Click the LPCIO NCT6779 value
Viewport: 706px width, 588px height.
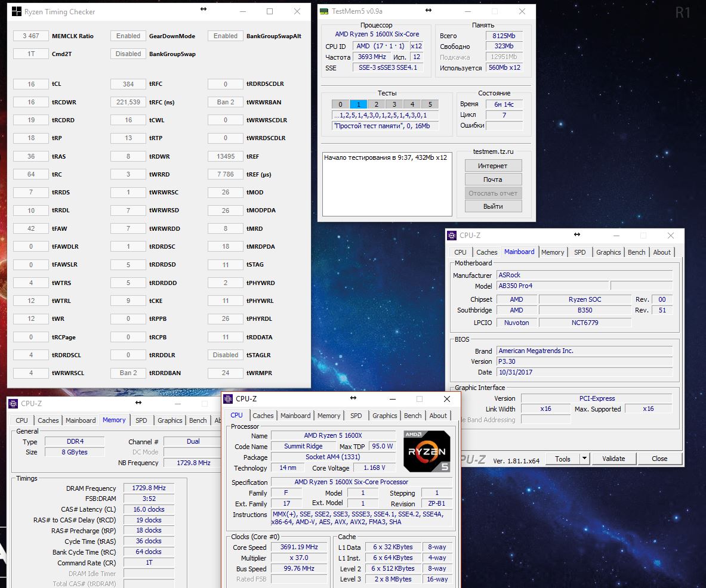[585, 323]
